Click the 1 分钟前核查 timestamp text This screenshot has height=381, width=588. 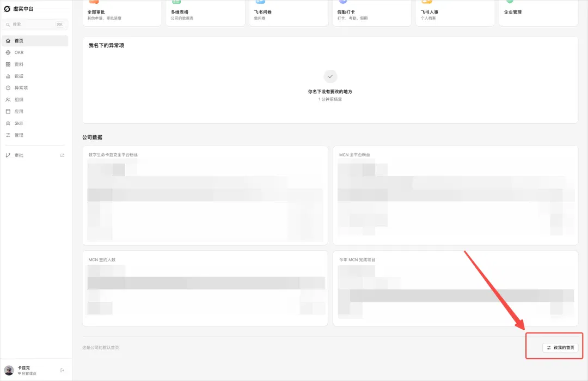point(330,99)
